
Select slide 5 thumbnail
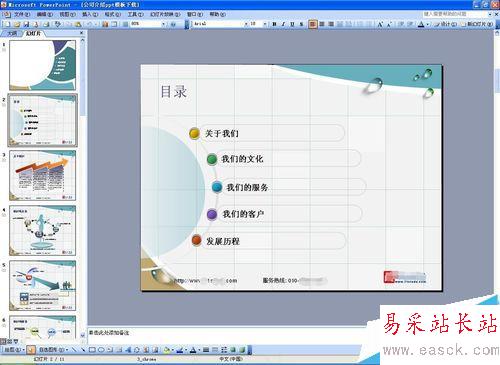[x=42, y=286]
